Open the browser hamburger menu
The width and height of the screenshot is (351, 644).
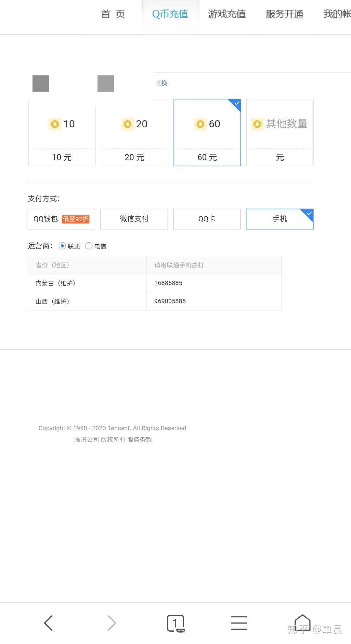coord(239,623)
